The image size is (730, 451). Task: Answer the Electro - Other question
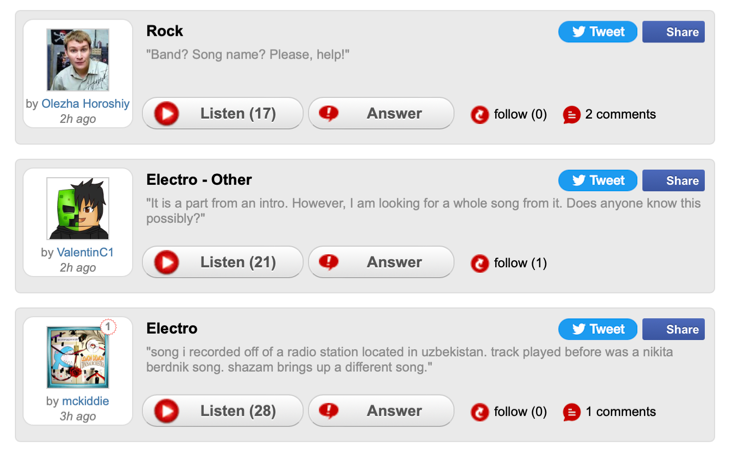tap(381, 263)
